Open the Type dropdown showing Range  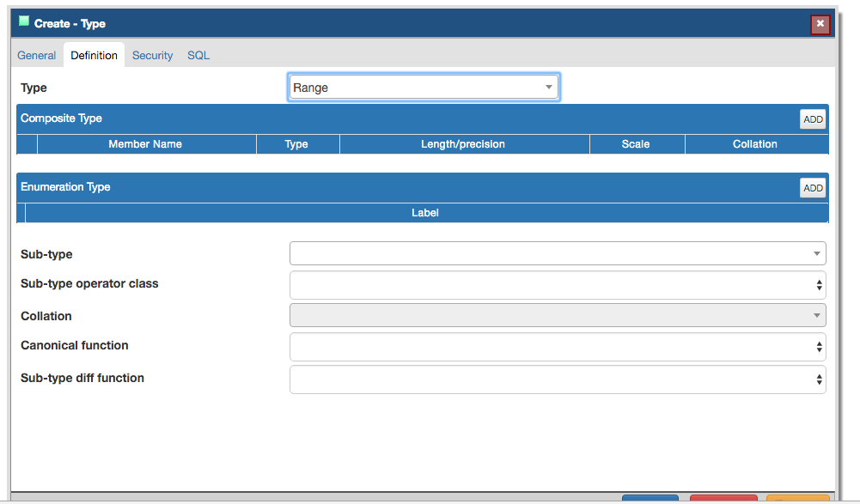coord(424,88)
